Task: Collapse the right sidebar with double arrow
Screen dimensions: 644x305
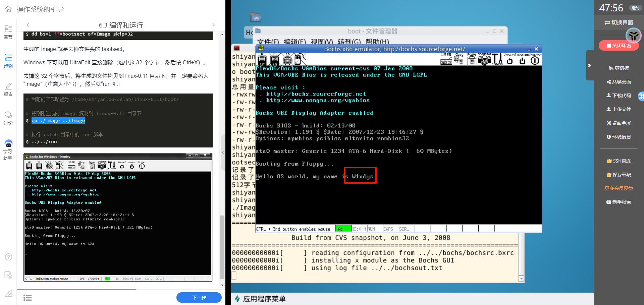Action: click(589, 66)
